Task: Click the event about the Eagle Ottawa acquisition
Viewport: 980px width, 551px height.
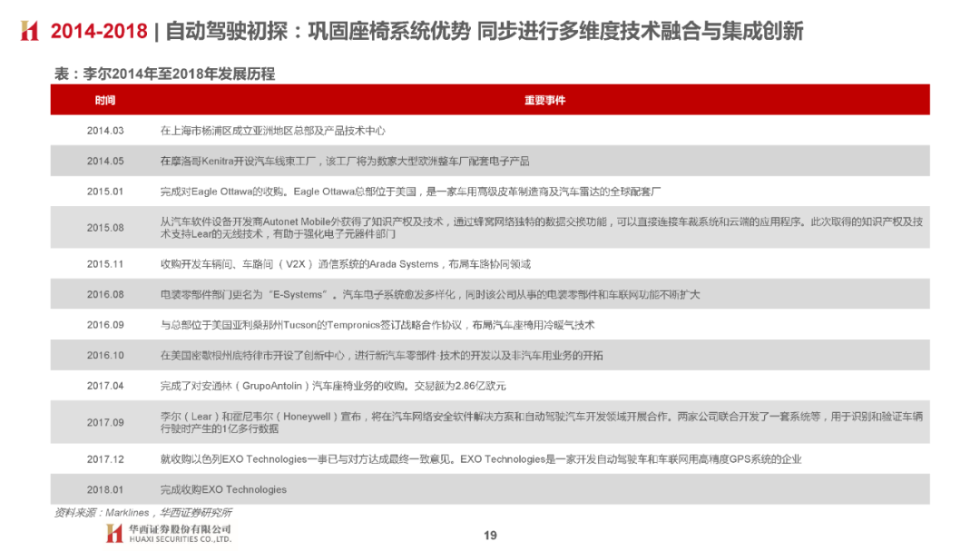Action: click(x=410, y=192)
